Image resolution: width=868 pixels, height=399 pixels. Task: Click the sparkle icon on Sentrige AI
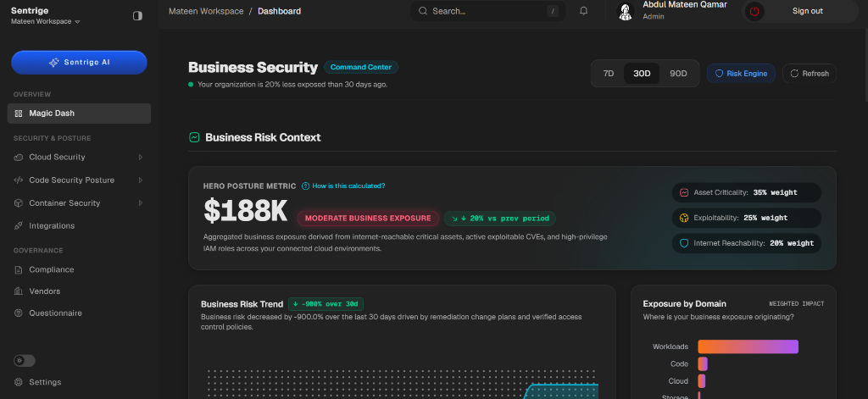tap(53, 63)
